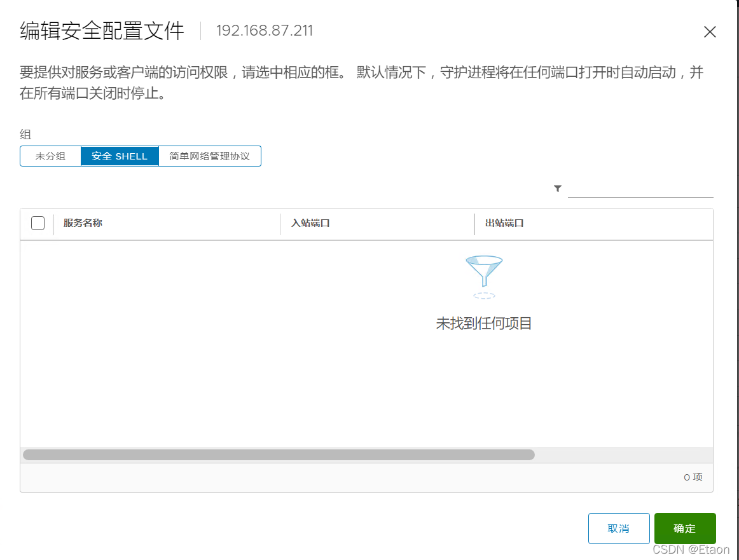This screenshot has width=739, height=560.
Task: Click the 取消 cancel button
Action: pos(618,528)
